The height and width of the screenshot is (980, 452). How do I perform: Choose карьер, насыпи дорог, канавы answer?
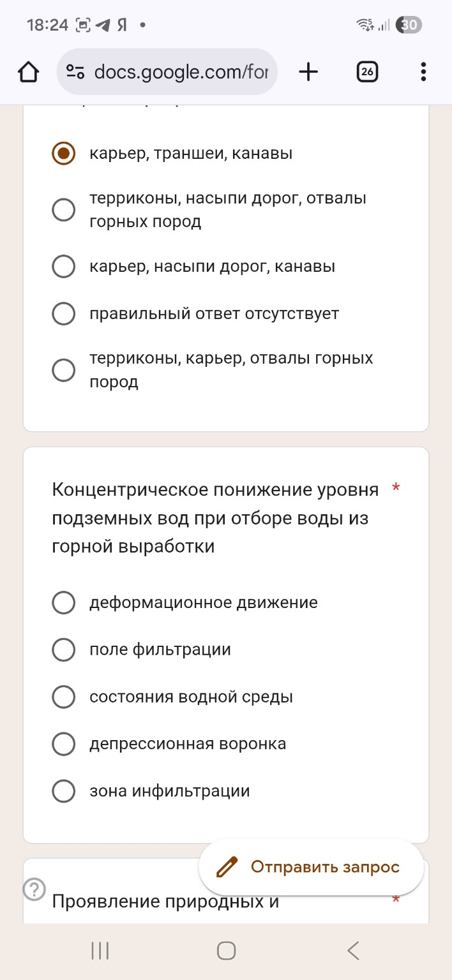[x=64, y=266]
